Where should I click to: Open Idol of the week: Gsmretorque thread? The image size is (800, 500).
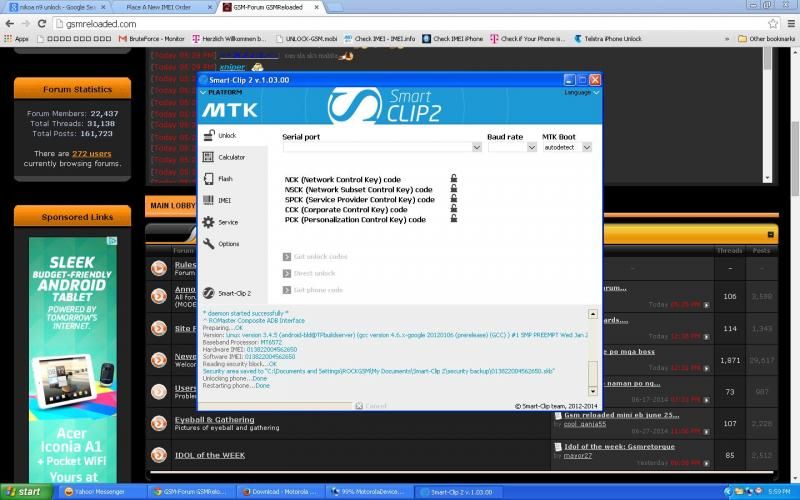(x=619, y=446)
